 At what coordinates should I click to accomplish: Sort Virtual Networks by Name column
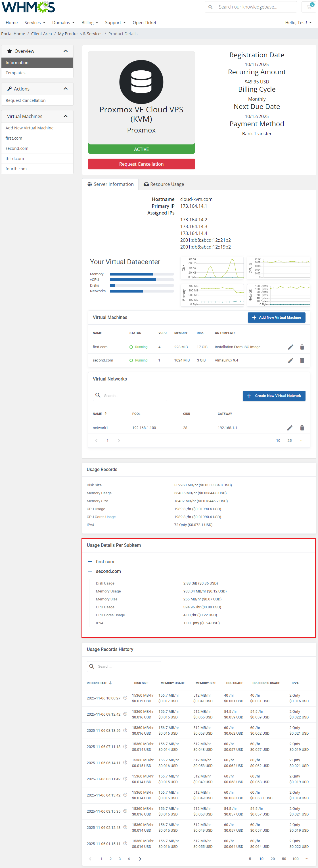coord(100,414)
